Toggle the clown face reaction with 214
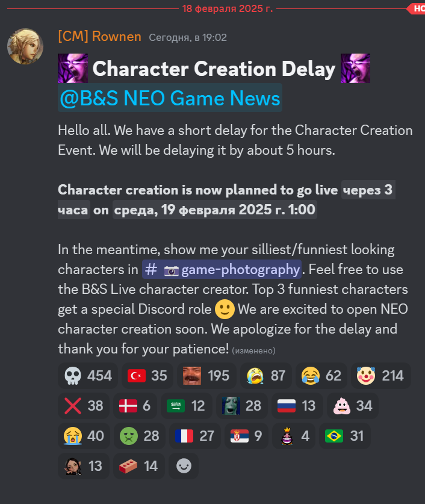425x504 pixels. [380, 375]
